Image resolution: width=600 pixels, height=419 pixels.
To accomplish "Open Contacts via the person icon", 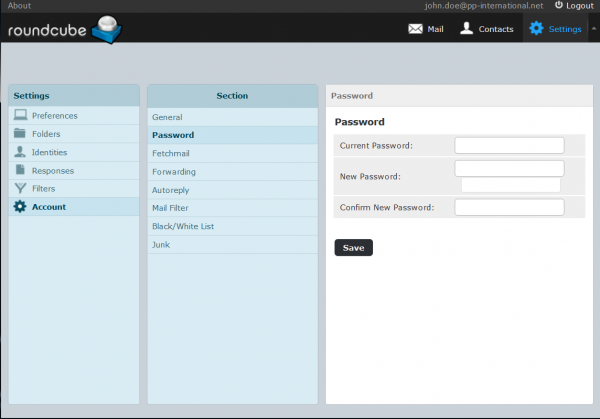I will click(x=466, y=29).
